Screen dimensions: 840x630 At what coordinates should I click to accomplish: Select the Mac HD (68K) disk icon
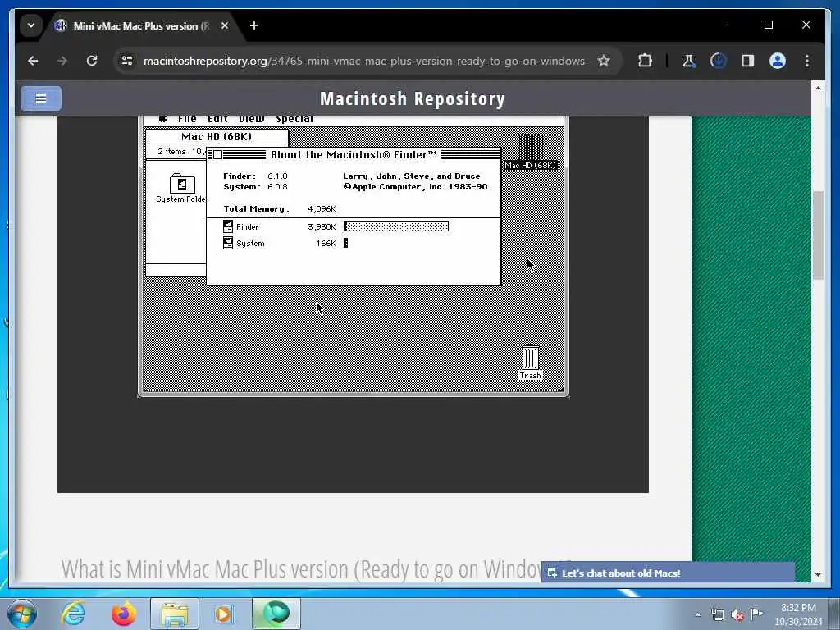pos(530,152)
